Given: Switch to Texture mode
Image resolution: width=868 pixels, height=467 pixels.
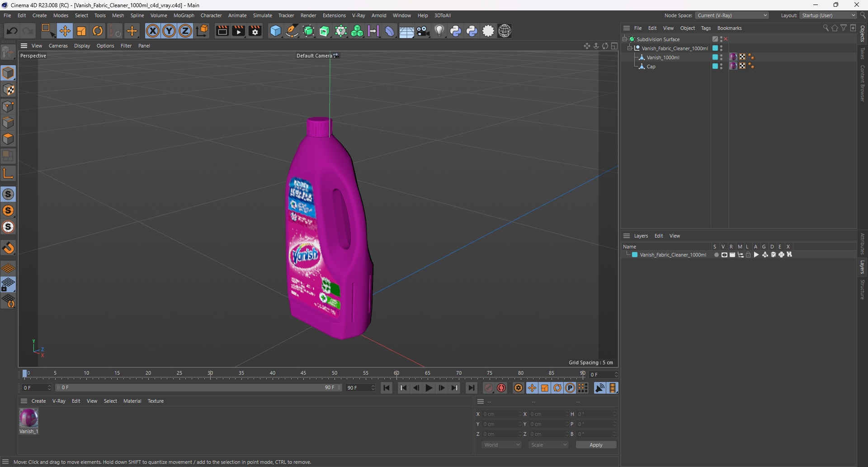Looking at the screenshot, I should (x=9, y=90).
